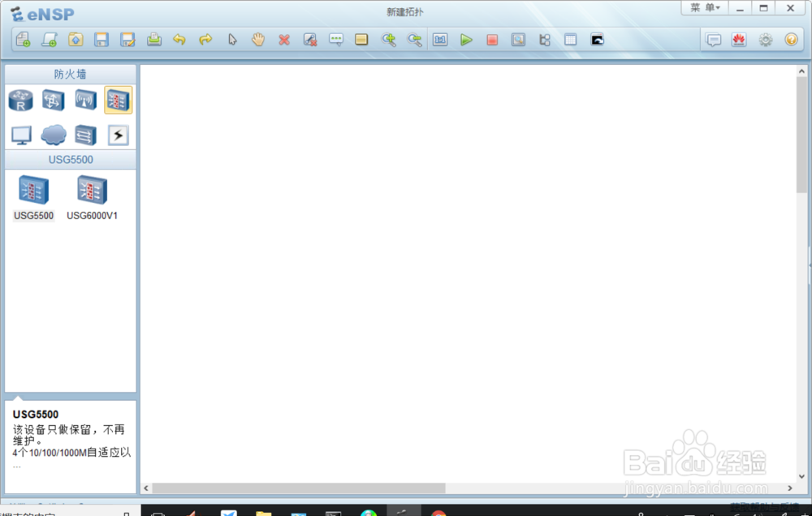Start devices with green play button
The image size is (812, 516).
(x=466, y=40)
